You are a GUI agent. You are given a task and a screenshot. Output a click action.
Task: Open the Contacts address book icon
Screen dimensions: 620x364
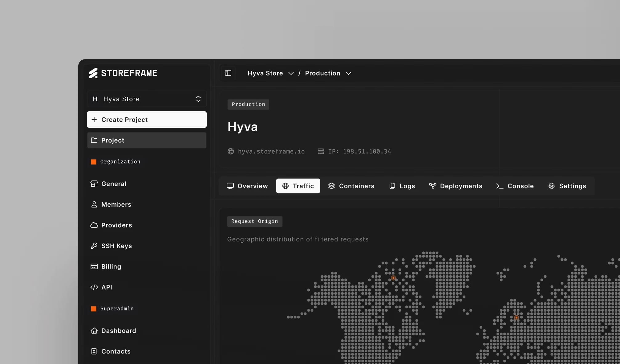[94, 351]
